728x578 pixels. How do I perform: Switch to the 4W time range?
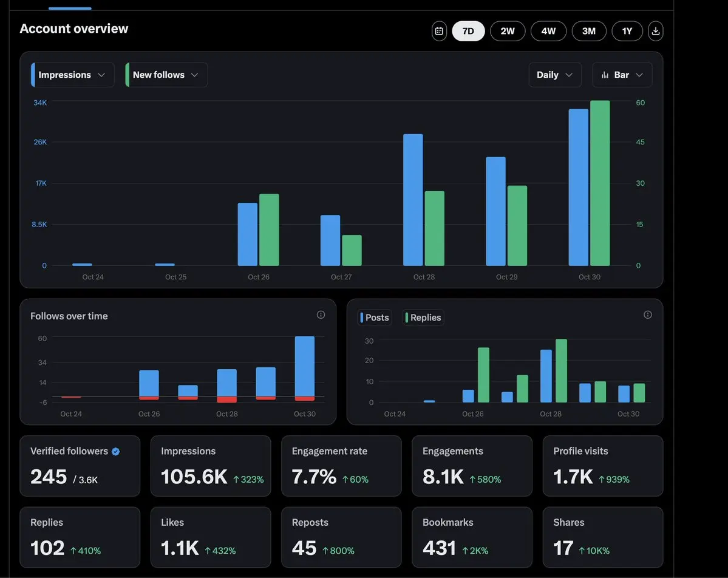[548, 31]
